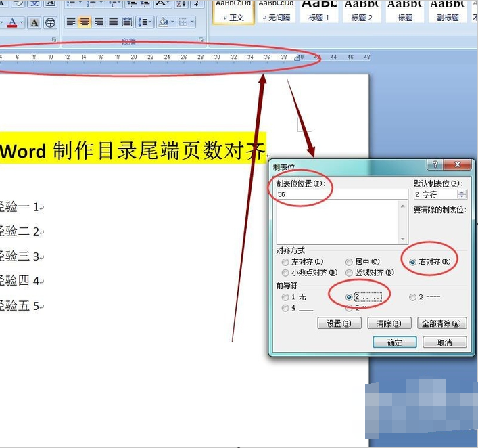The height and width of the screenshot is (448, 478).
Task: Click the shading paint bucket icon
Action: [164, 22]
